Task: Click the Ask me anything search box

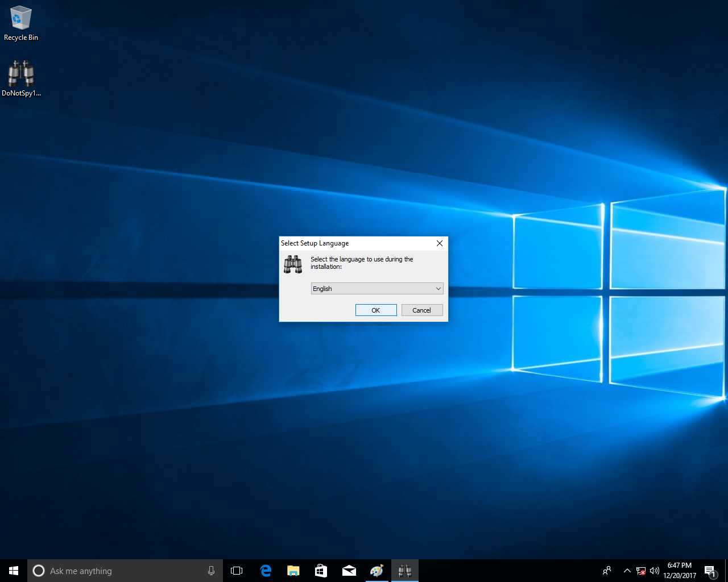Action: click(119, 571)
